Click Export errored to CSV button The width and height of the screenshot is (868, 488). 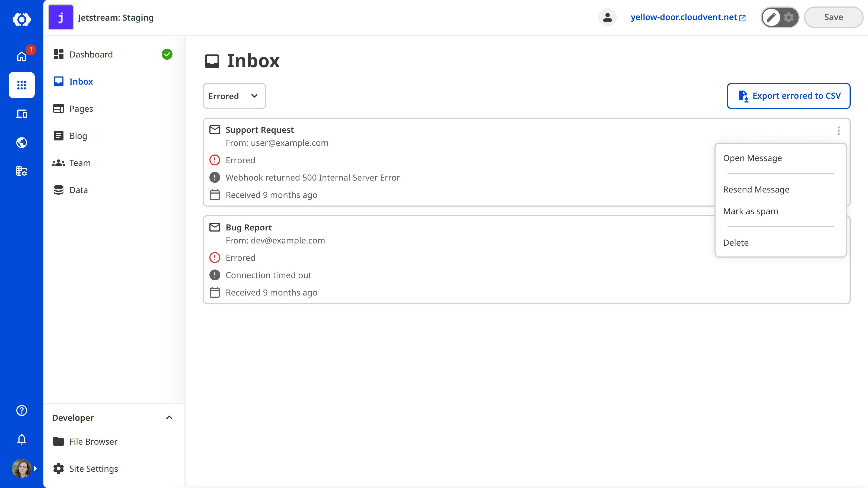(789, 96)
